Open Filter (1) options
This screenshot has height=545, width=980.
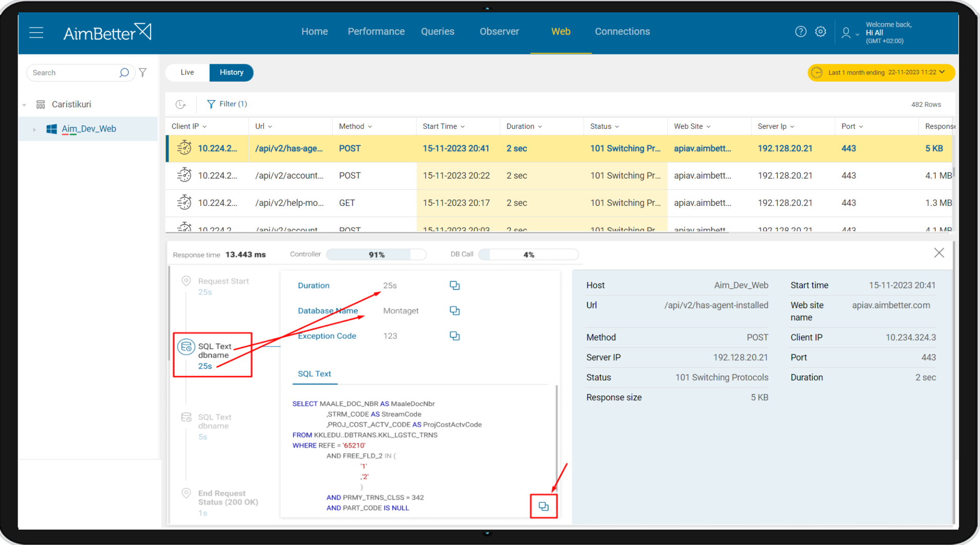point(227,104)
